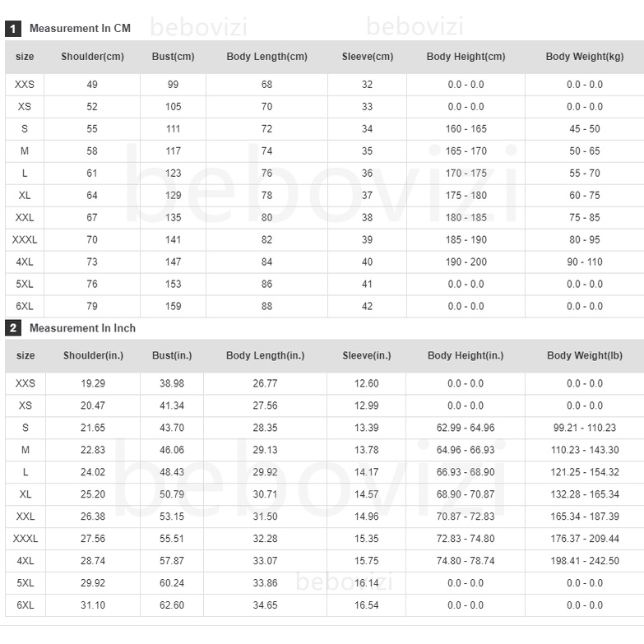The width and height of the screenshot is (644, 644).
Task: Click the 198.41 - 242.50 weight cell
Action: (x=585, y=561)
